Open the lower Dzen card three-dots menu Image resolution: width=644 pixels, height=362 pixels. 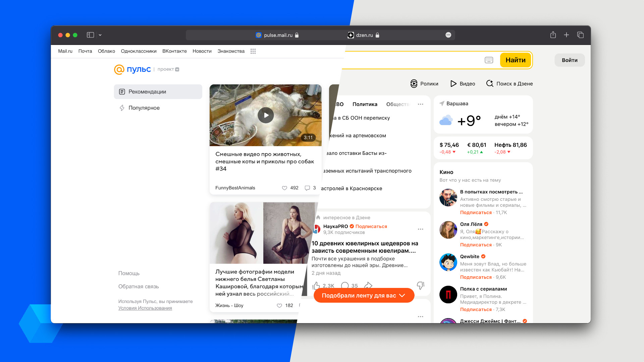[421, 316]
